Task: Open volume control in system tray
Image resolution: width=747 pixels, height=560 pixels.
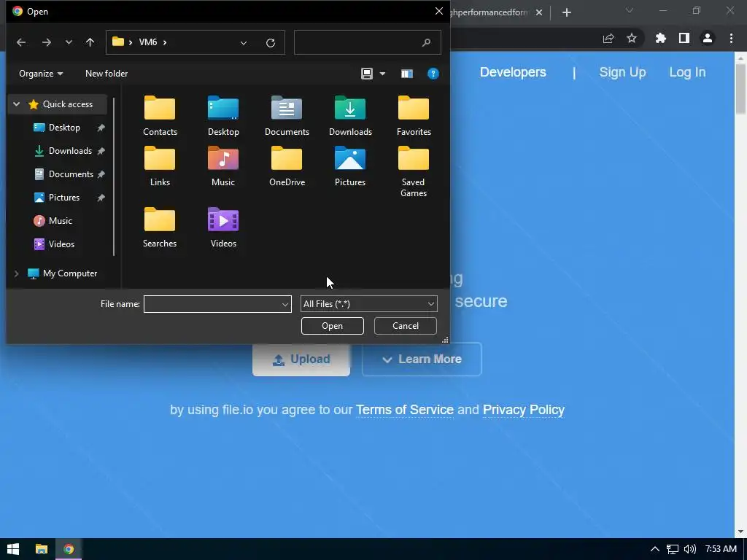Action: [690, 549]
